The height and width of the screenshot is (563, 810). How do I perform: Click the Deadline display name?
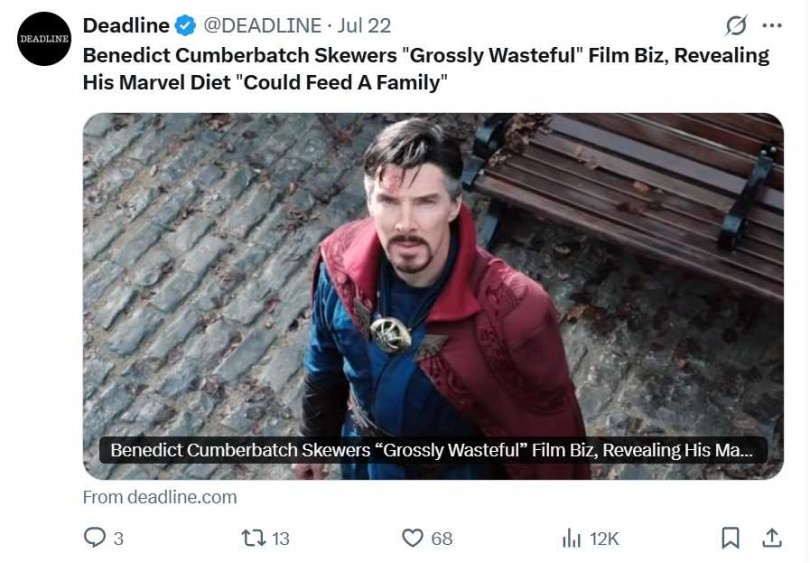click(126, 25)
